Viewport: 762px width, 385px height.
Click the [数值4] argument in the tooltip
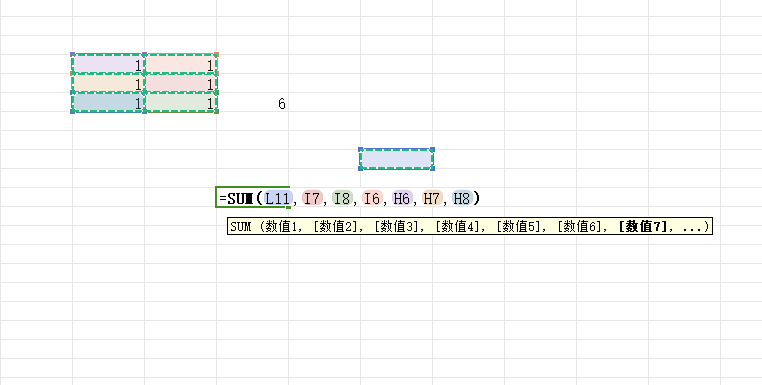(457, 227)
